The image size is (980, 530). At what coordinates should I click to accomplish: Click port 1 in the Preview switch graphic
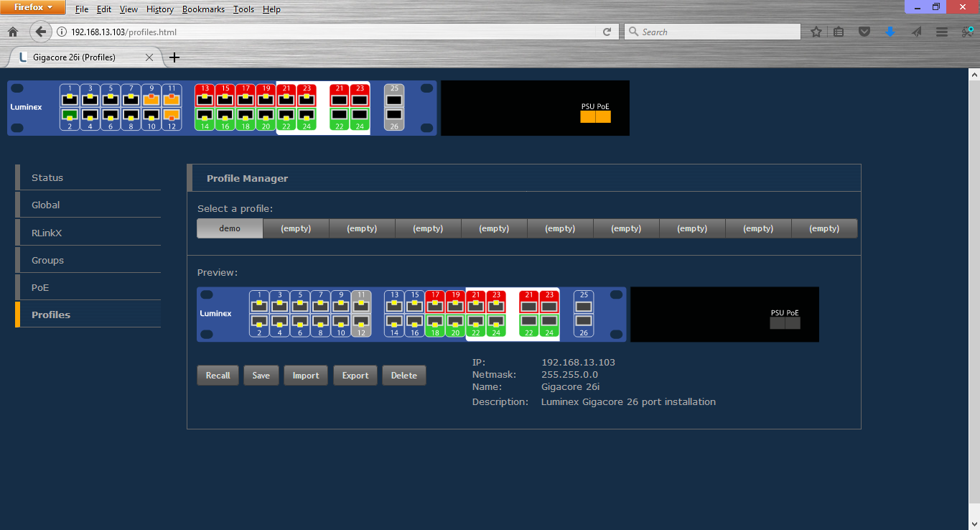[259, 302]
